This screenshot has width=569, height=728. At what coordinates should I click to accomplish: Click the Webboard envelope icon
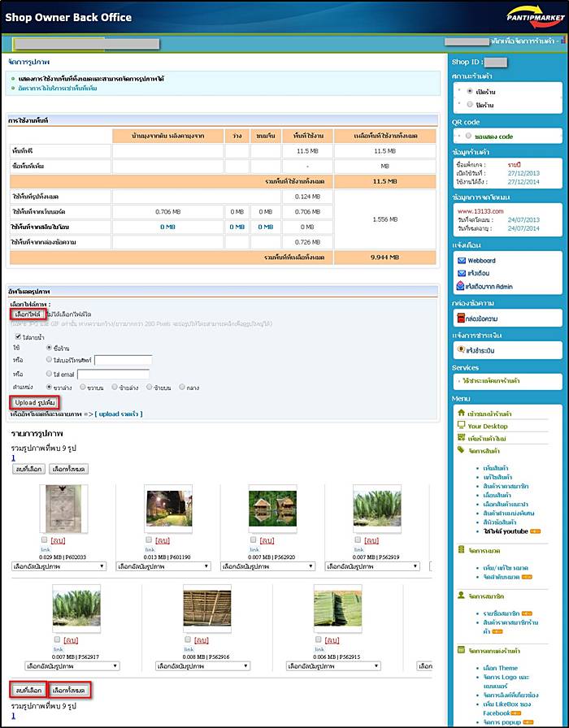coord(461,260)
